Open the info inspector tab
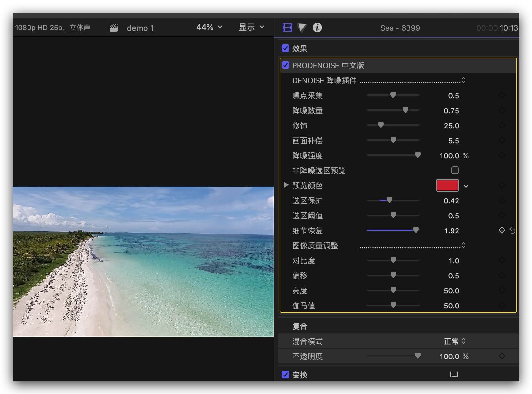 (x=317, y=28)
